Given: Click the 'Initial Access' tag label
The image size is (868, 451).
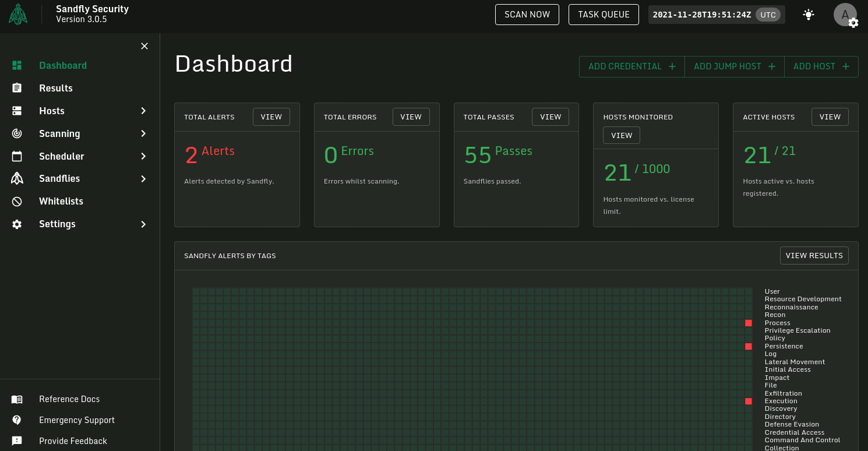Looking at the screenshot, I should pyautogui.click(x=788, y=369).
